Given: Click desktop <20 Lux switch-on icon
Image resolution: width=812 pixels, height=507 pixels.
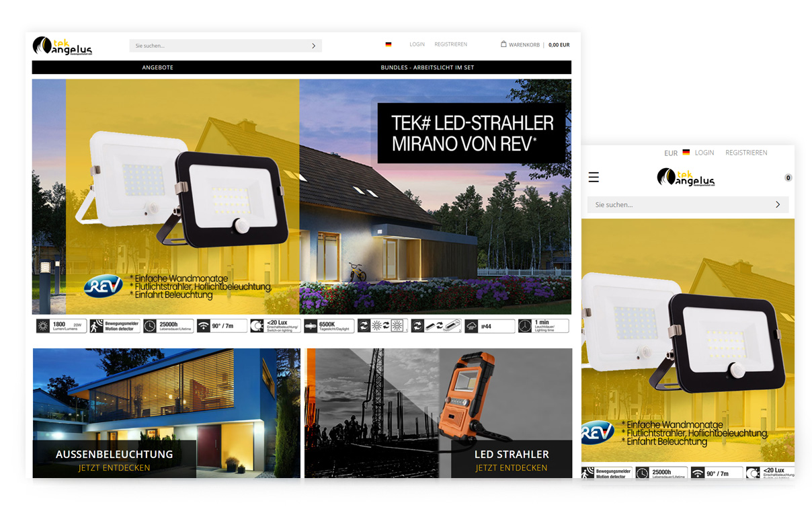Looking at the screenshot, I should click(x=275, y=326).
